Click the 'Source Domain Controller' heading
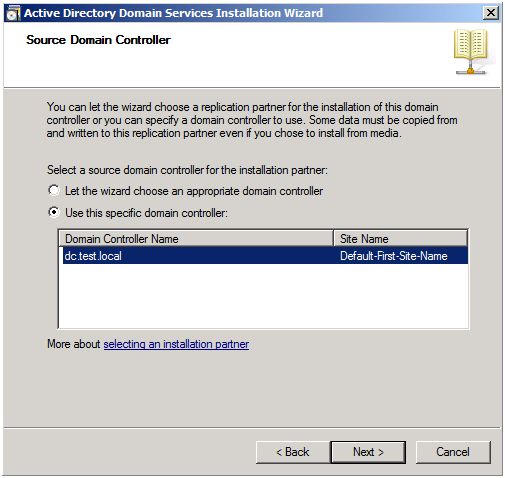The image size is (505, 478). (98, 40)
